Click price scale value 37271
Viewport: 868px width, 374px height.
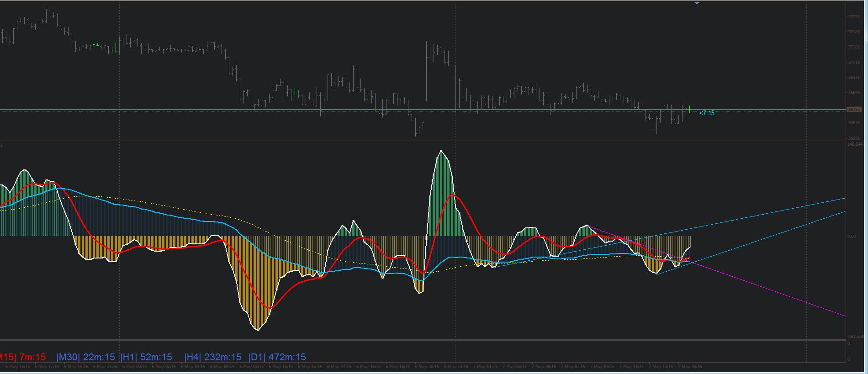tap(853, 17)
